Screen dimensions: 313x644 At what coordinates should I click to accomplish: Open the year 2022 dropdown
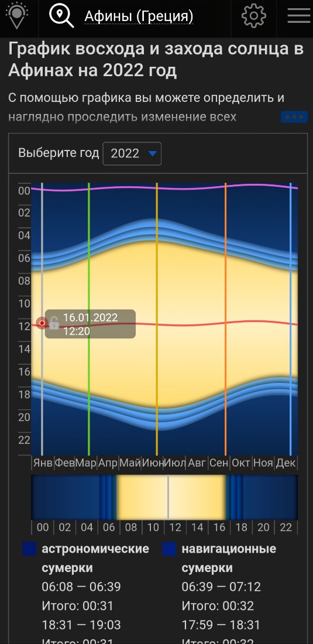coord(132,153)
